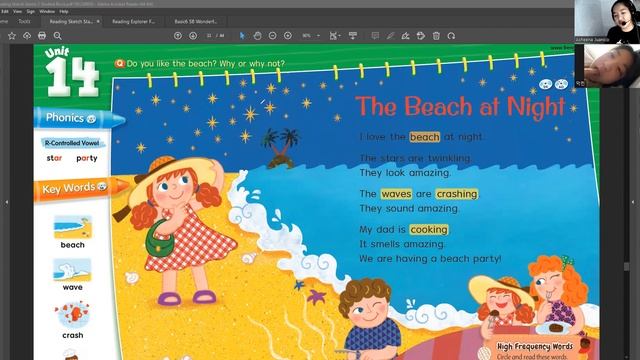Viewport: 640px width, 360px height.
Task: Click the question 'Do you like the beach?'
Action: point(171,64)
